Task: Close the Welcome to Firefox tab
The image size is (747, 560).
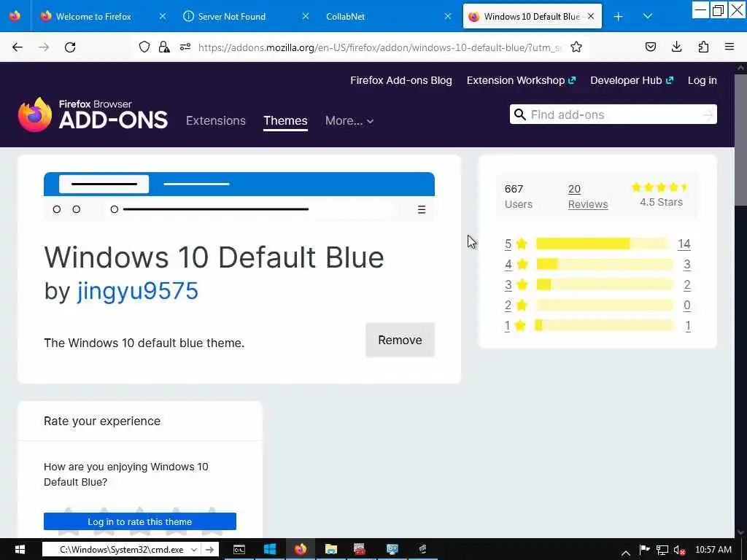Action: click(163, 16)
